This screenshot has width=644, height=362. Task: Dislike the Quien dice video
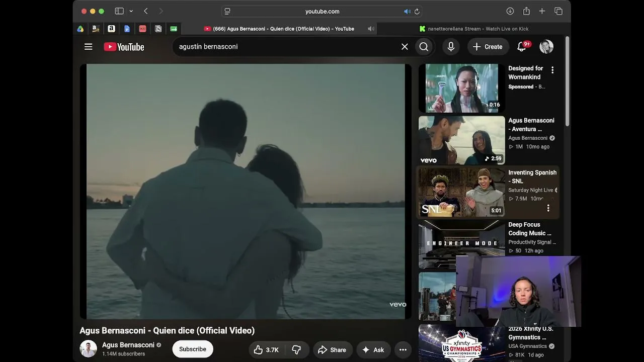tap(297, 350)
